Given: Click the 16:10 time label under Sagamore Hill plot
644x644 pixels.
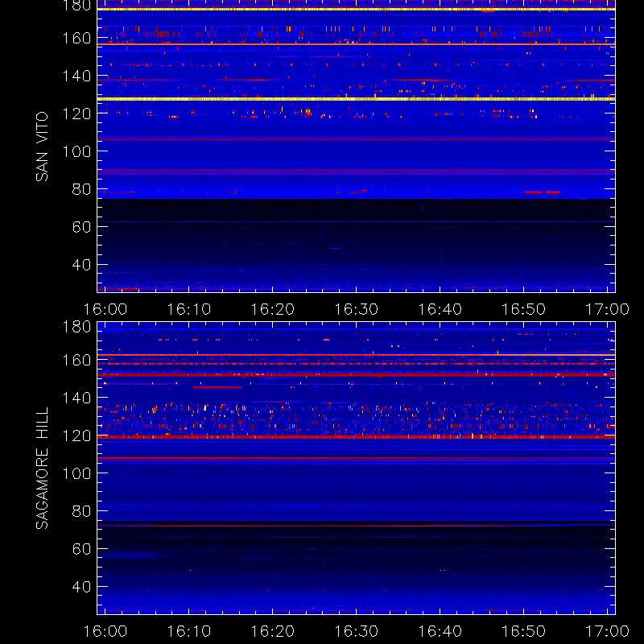Looking at the screenshot, I should (189, 631).
